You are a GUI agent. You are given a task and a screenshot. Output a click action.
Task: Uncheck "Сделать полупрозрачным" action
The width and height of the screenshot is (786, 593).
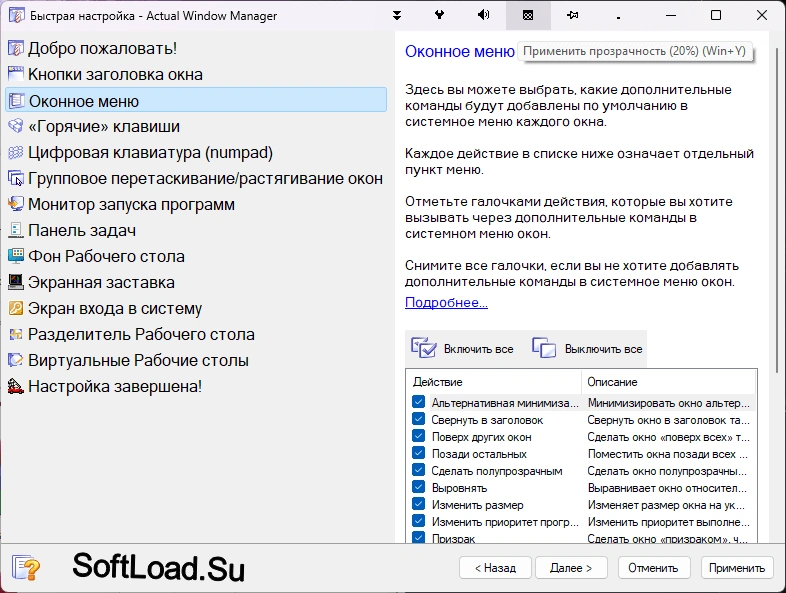pos(419,470)
